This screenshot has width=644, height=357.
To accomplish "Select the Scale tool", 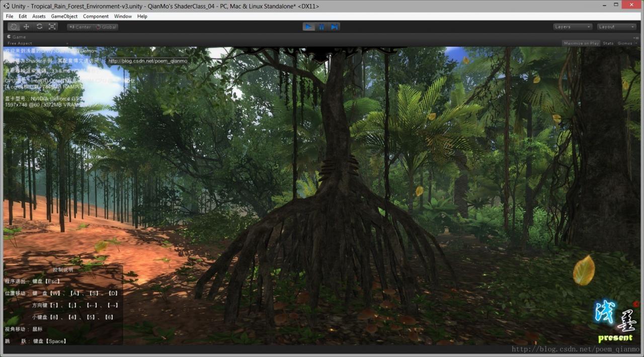I will [x=52, y=27].
